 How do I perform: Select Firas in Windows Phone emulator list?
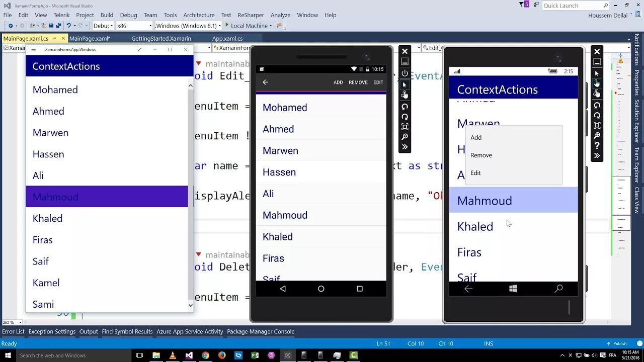[513, 252]
